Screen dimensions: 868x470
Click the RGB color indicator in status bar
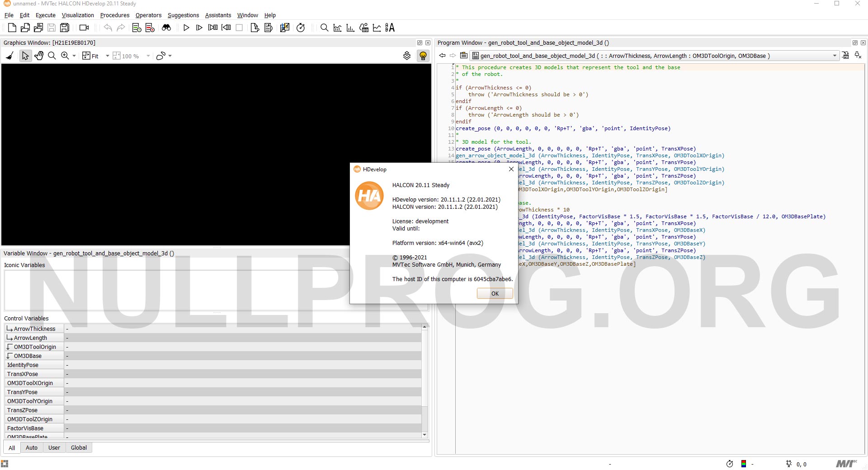744,464
